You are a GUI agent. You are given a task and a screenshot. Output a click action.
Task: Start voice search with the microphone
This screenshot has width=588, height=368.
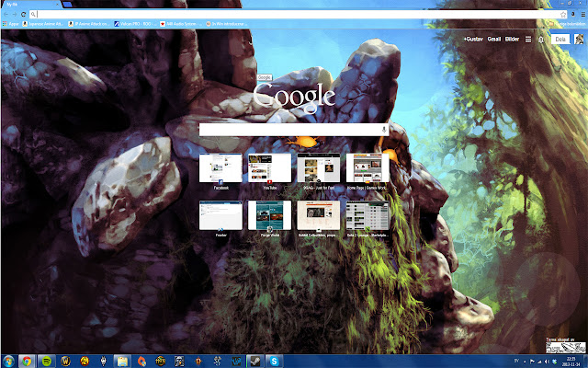(384, 130)
